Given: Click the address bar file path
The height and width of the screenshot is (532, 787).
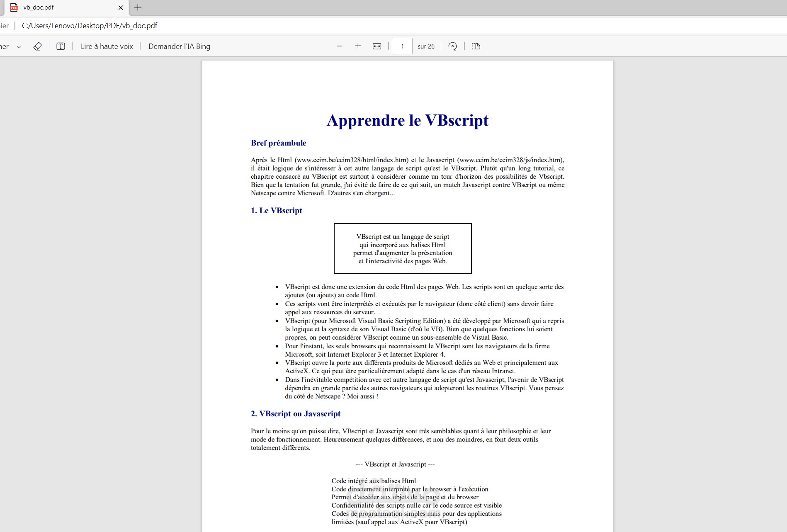Looking at the screenshot, I should [90, 26].
